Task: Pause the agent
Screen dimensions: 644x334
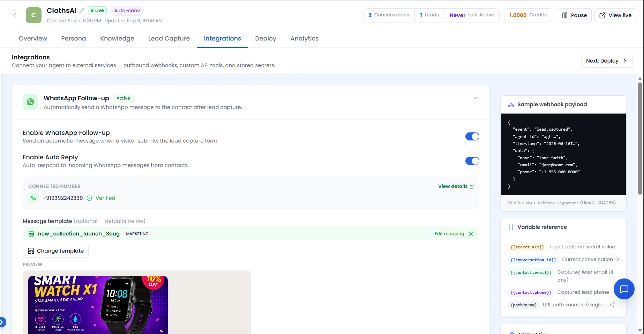Action: [574, 15]
